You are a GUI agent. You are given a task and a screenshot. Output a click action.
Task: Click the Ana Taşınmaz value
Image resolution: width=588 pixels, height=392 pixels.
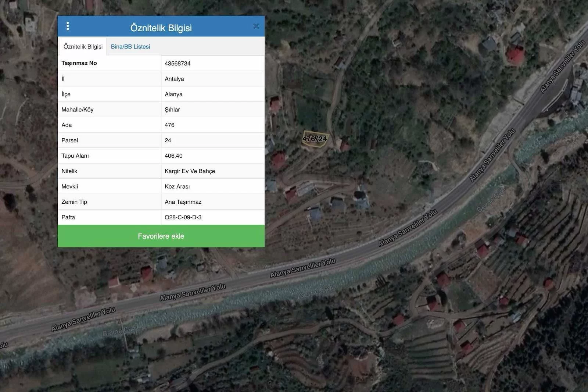click(183, 202)
